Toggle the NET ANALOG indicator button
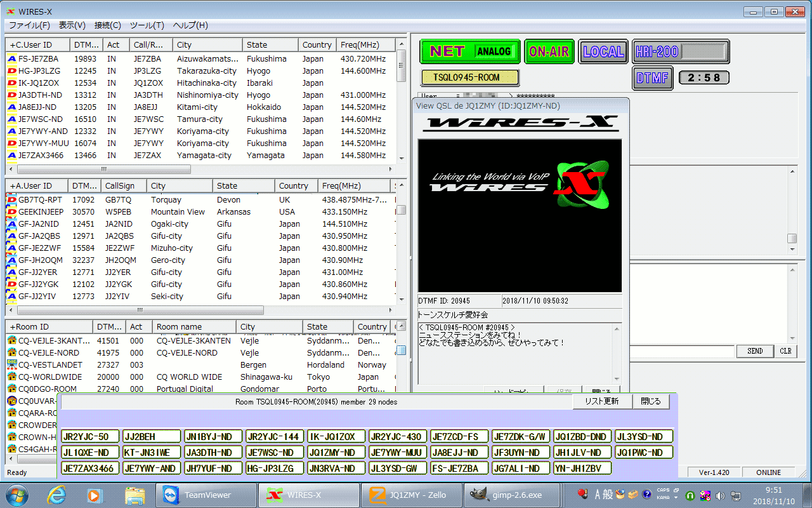 coord(470,51)
